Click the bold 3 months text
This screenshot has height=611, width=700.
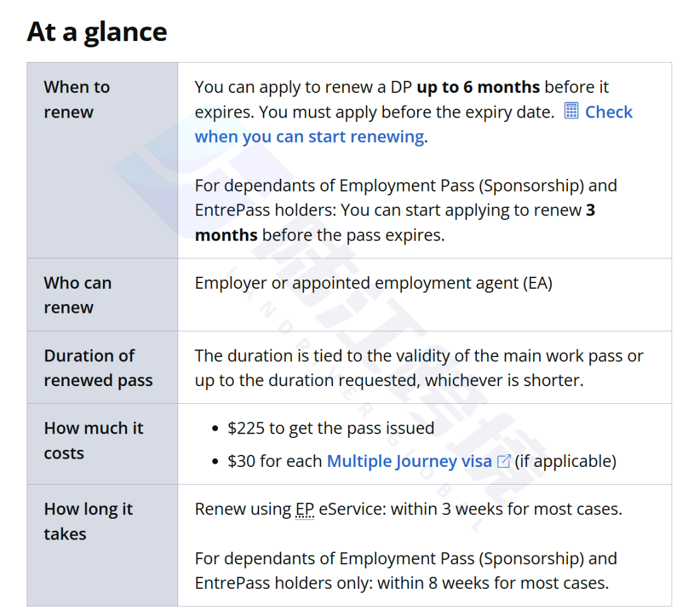point(395,222)
